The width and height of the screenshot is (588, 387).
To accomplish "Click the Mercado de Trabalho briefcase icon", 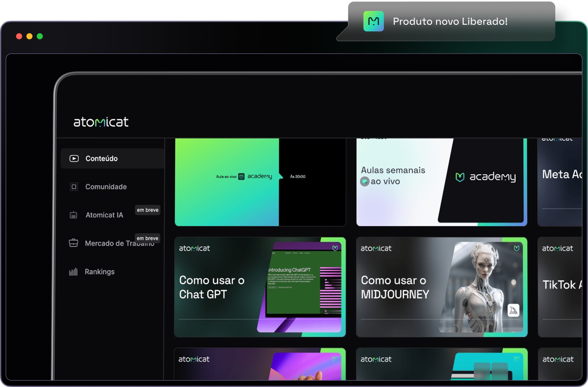I will (73, 243).
